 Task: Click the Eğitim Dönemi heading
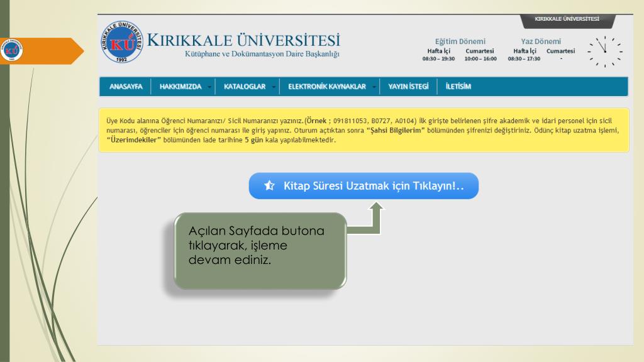(x=460, y=41)
